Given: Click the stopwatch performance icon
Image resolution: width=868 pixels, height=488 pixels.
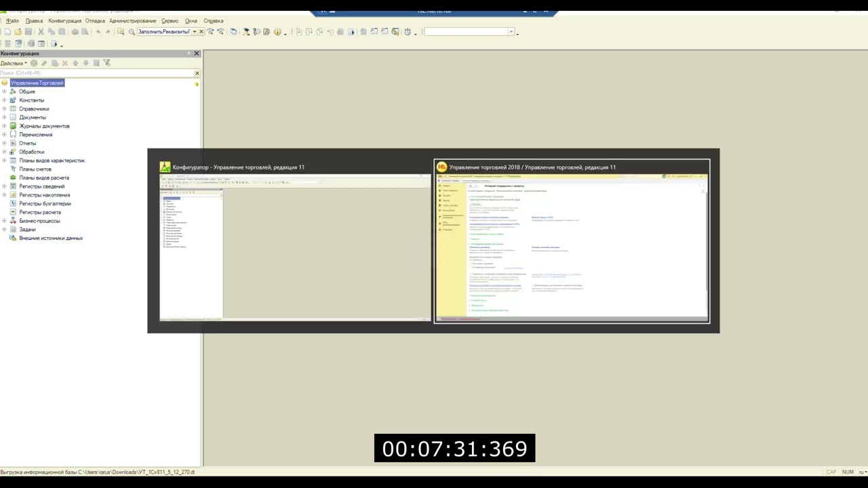Looking at the screenshot, I should pyautogui.click(x=408, y=32).
